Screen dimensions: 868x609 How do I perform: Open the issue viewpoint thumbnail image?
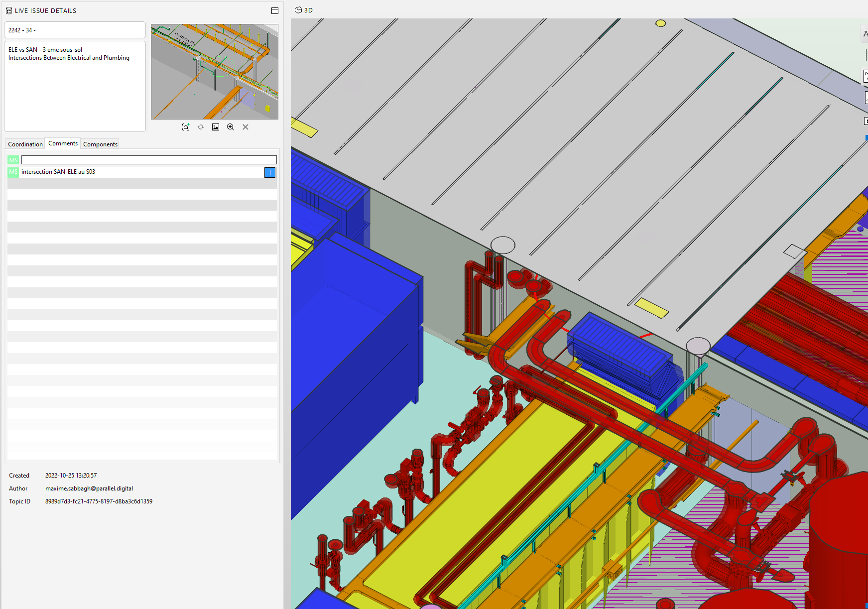click(215, 72)
